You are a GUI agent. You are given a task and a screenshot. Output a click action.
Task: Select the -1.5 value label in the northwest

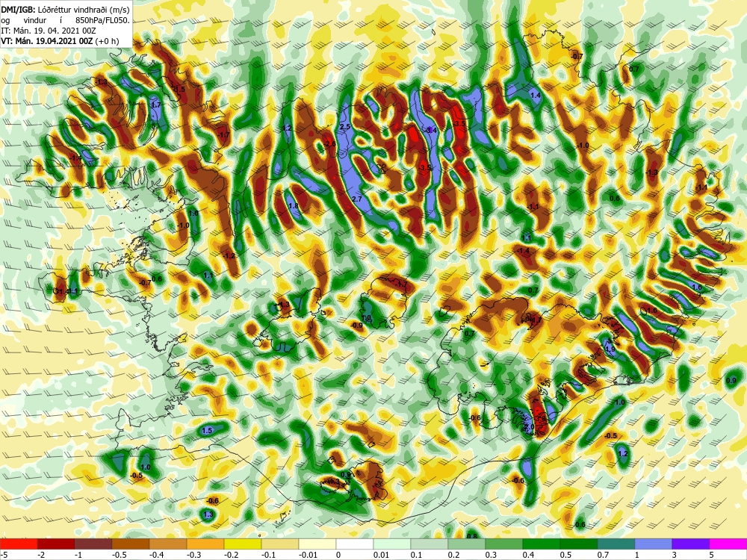[x=179, y=90]
